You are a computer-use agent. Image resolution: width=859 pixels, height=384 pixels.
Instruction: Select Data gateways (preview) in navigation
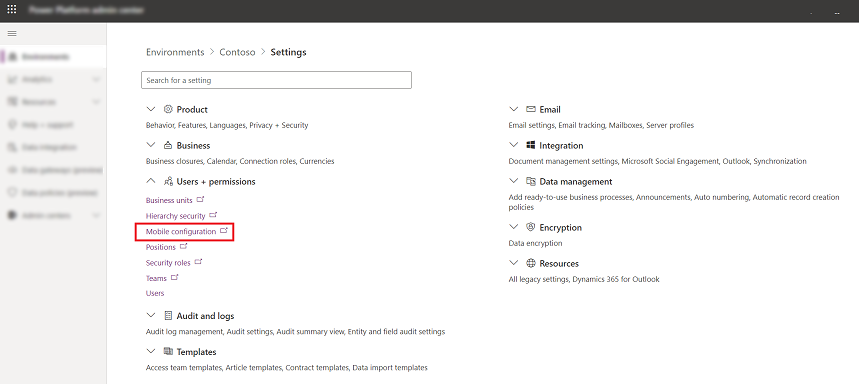click(53, 170)
